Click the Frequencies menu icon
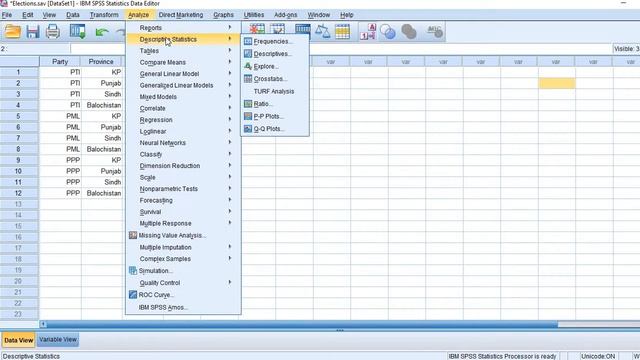Image resolution: width=640 pixels, height=360 pixels. pos(248,41)
